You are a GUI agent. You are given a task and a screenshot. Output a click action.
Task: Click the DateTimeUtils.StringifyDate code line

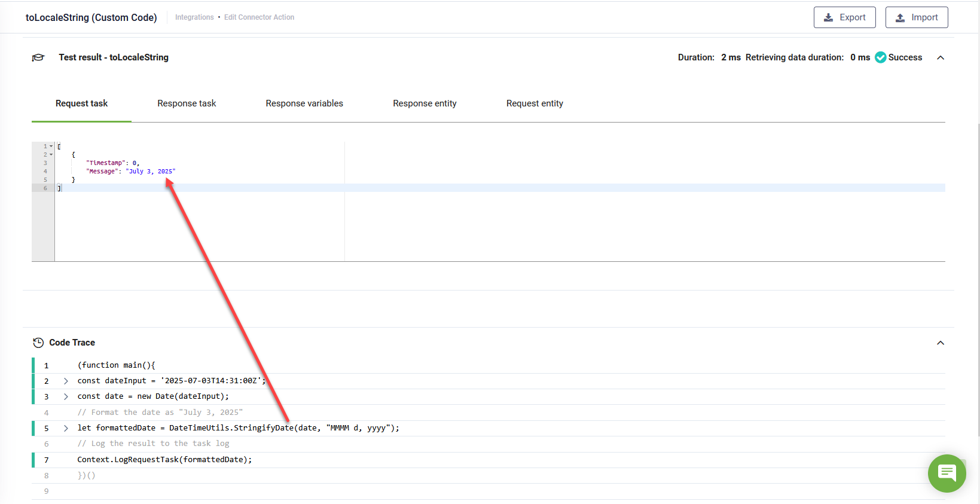pos(238,428)
